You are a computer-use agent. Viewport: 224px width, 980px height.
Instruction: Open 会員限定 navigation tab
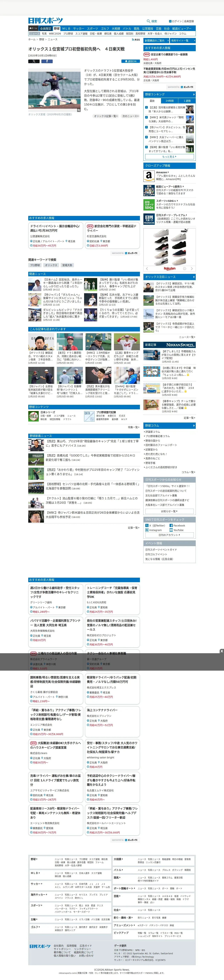pyautogui.click(x=45, y=29)
